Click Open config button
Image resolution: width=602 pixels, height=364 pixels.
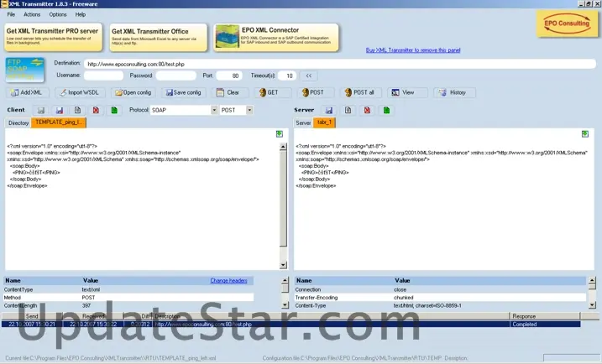[x=133, y=92]
